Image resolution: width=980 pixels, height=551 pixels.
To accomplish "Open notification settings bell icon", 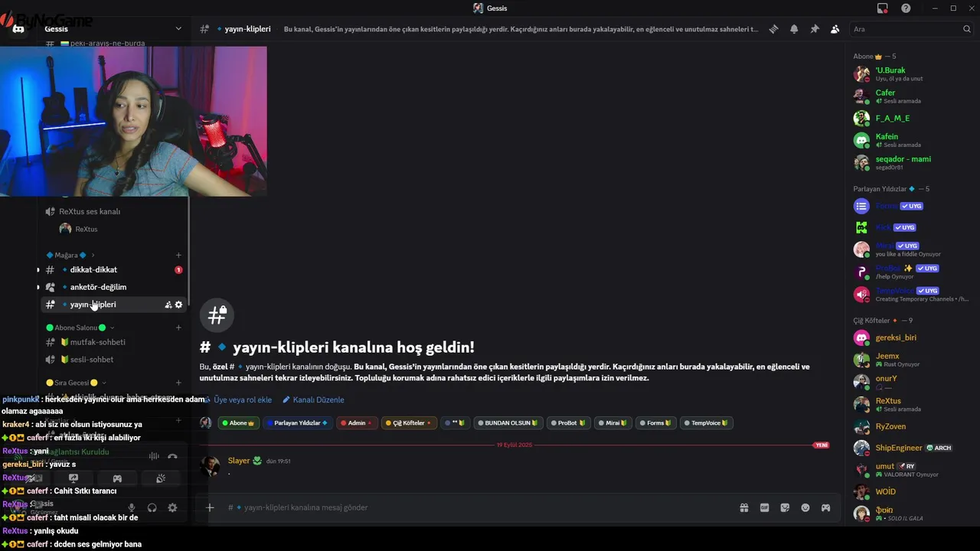I will (794, 29).
